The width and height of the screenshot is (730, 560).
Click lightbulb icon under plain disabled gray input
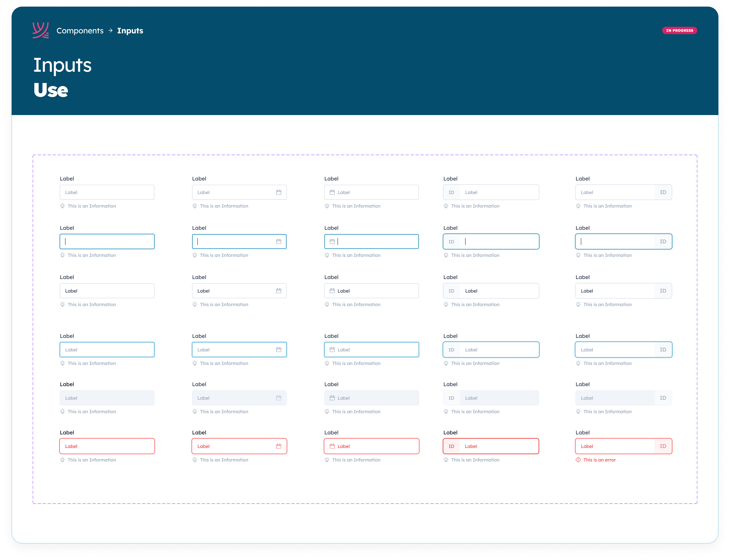pos(62,412)
